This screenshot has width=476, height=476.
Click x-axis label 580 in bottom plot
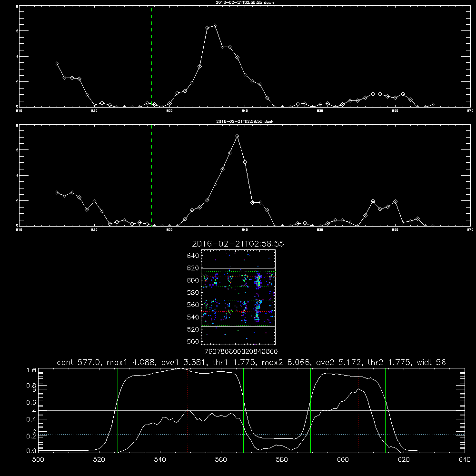click(x=282, y=459)
